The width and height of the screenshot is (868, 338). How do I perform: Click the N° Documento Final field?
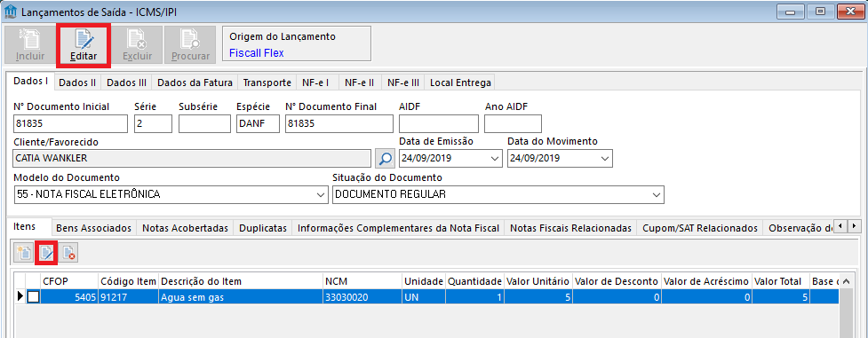(x=338, y=124)
